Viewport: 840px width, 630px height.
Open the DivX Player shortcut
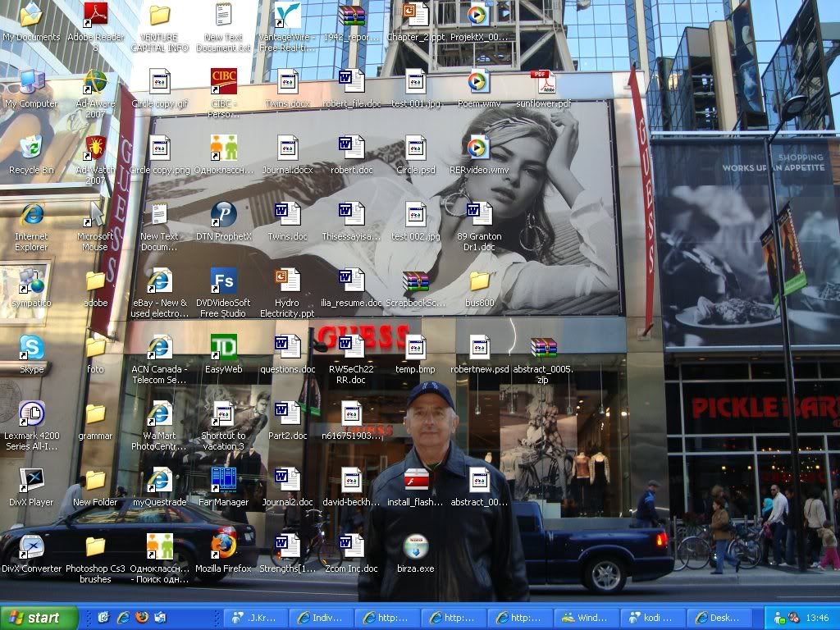click(31, 481)
